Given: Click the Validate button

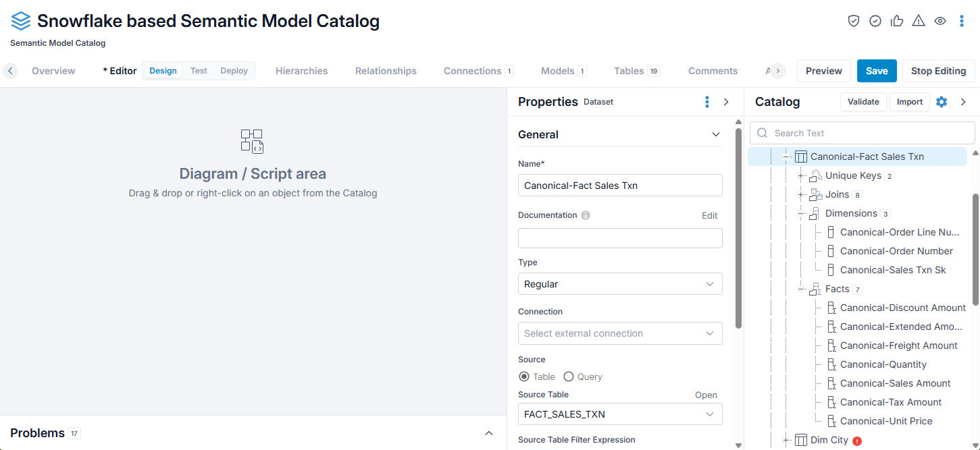Looking at the screenshot, I should (863, 102).
